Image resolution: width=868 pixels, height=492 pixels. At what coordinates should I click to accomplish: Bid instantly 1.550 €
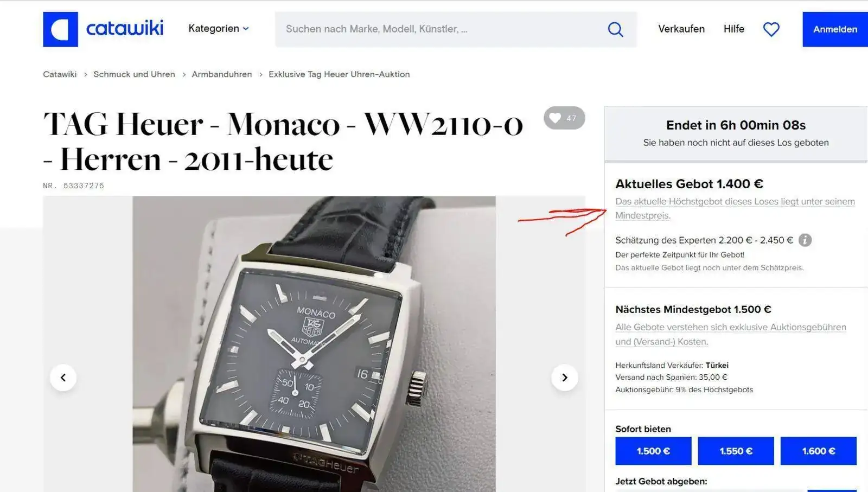[736, 451]
